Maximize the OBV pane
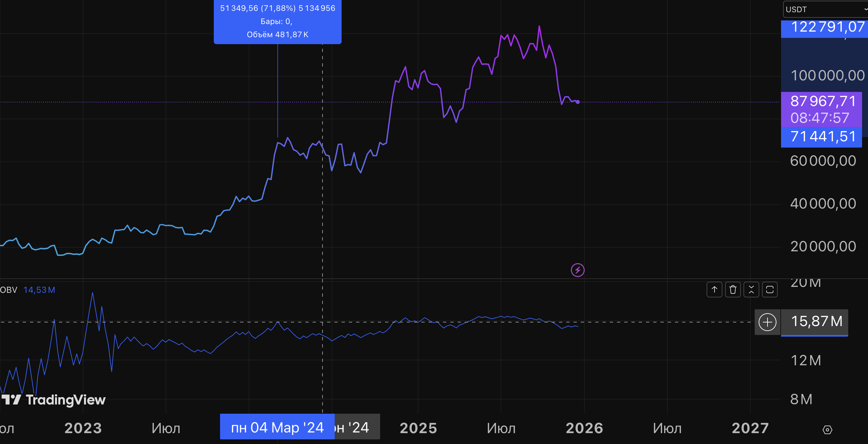 point(770,290)
